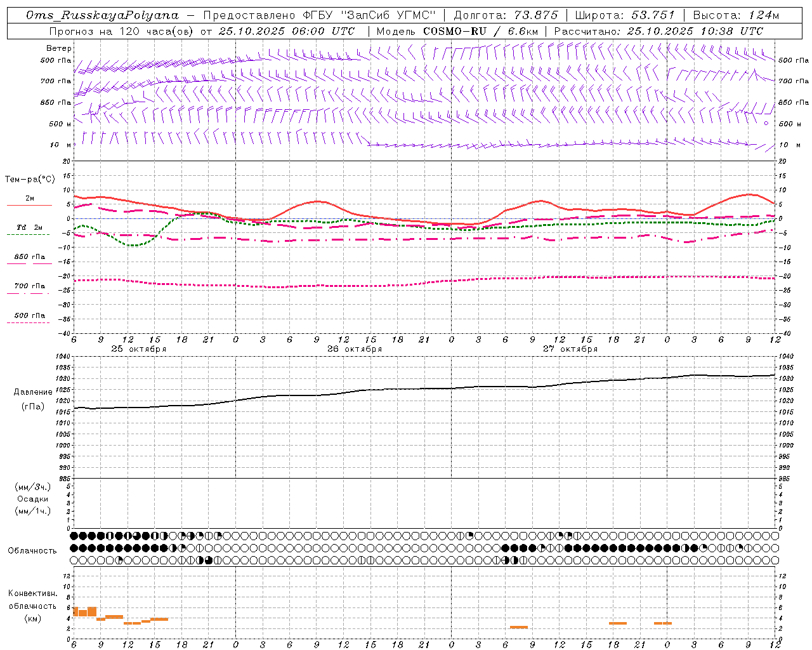Click the (мм/3ч.) precipitation unit label

[33, 487]
